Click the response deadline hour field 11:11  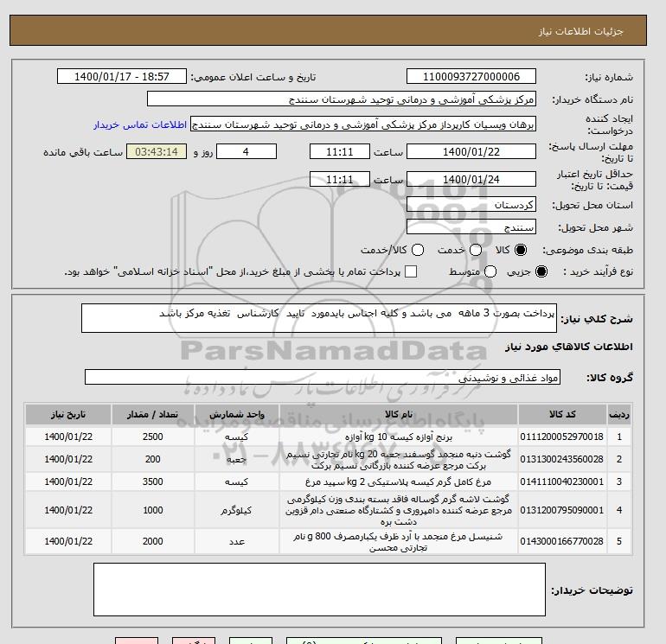click(x=340, y=151)
